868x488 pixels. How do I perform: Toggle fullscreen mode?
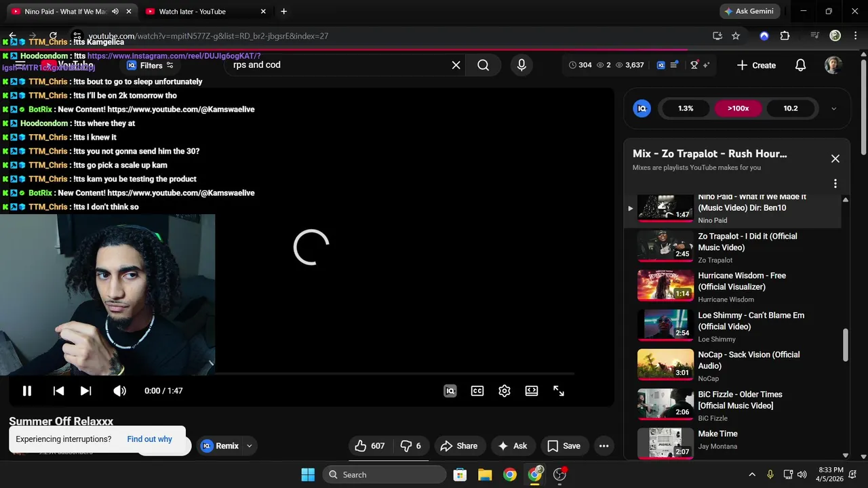click(559, 391)
